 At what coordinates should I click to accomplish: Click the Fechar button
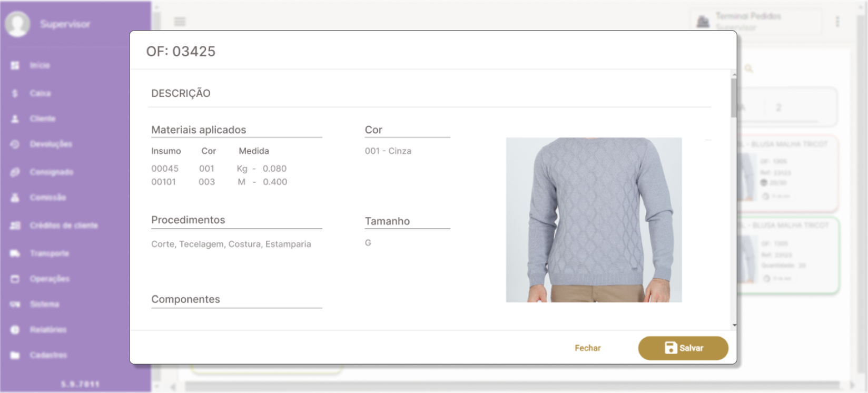pyautogui.click(x=587, y=348)
